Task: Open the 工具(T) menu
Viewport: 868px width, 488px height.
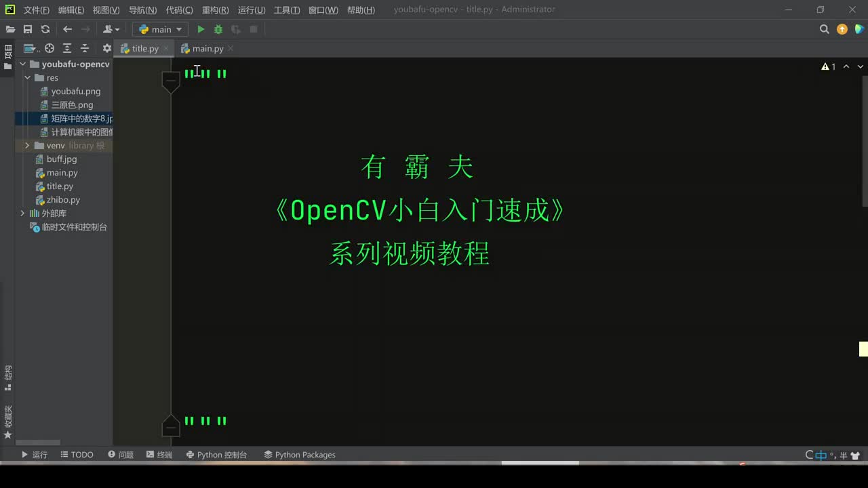Action: [x=287, y=10]
